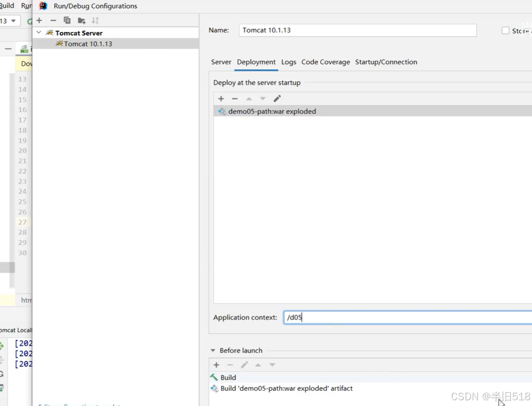Open the Build menu in main window
Screen dimensions: 532x406
[x=7, y=6]
